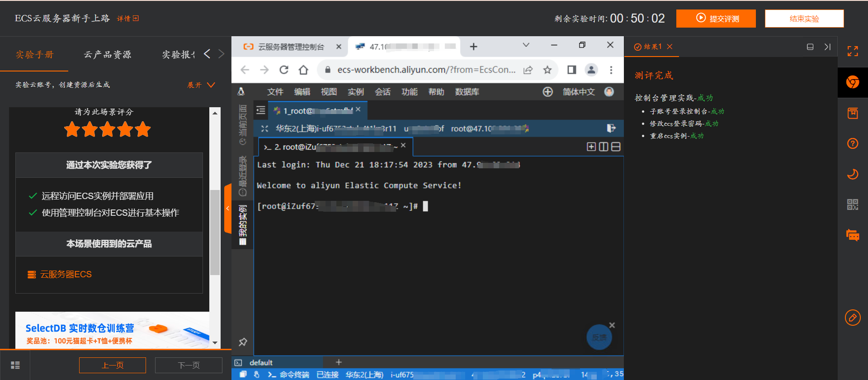Viewport: 868px width, 380px height.
Task: Open the tab search chevron dropdown
Action: click(x=526, y=45)
